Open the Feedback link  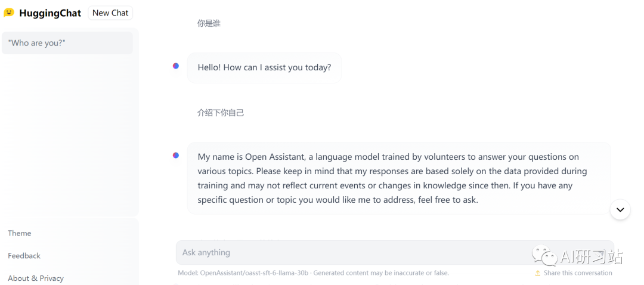click(24, 256)
